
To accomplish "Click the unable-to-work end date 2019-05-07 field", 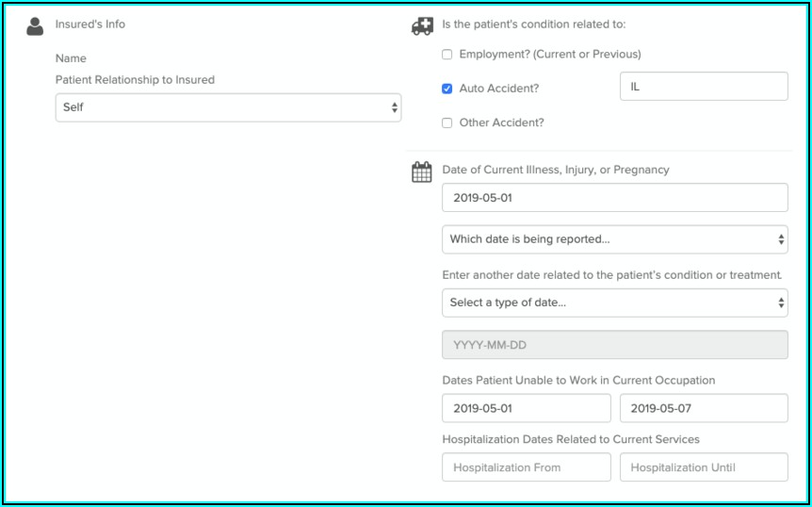I will [703, 408].
